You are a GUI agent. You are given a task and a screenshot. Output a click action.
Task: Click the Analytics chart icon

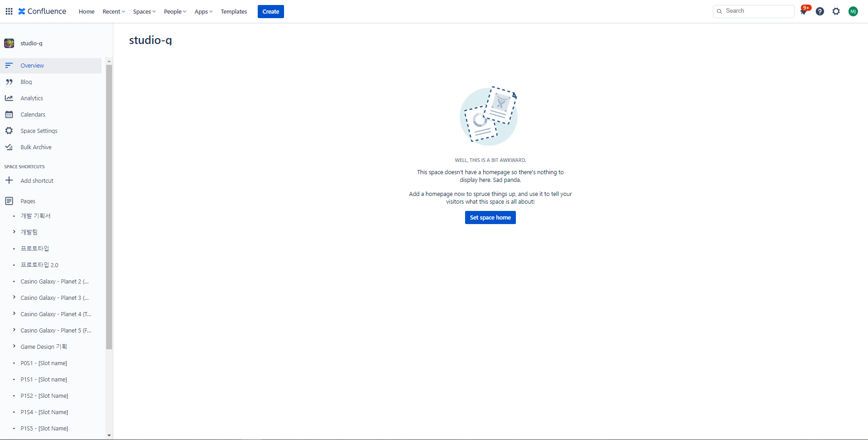click(x=9, y=98)
